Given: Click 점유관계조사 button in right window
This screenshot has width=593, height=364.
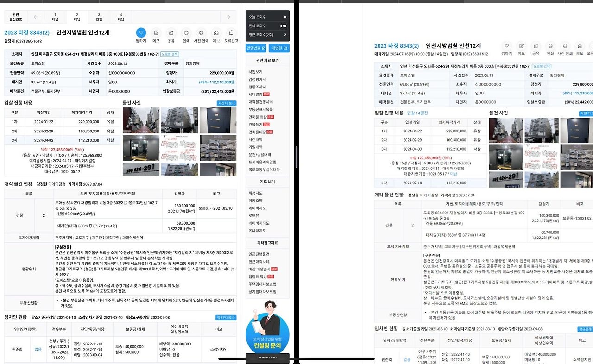Looking at the screenshot, I should click(x=585, y=329).
